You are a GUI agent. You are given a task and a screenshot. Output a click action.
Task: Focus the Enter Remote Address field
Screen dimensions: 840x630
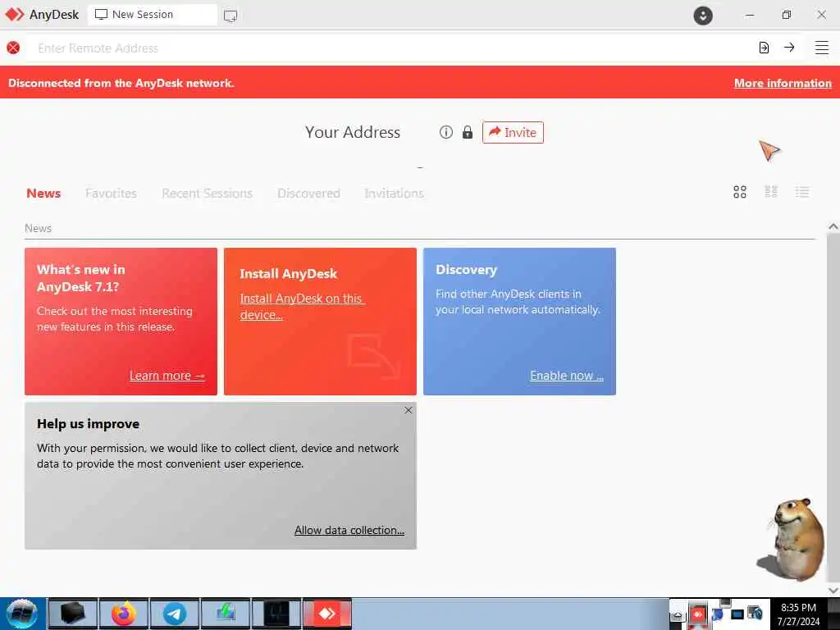coord(390,48)
